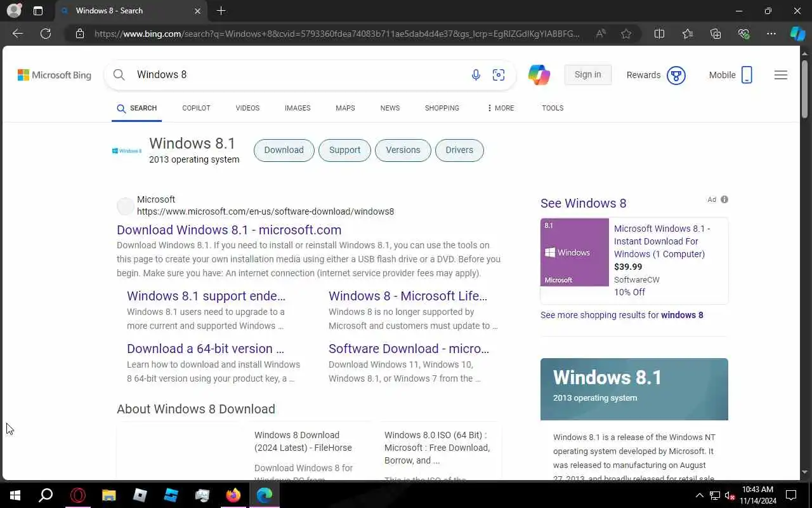Viewport: 812px width, 508px height.
Task: Open the Favorites list icon
Action: pyautogui.click(x=688, y=34)
